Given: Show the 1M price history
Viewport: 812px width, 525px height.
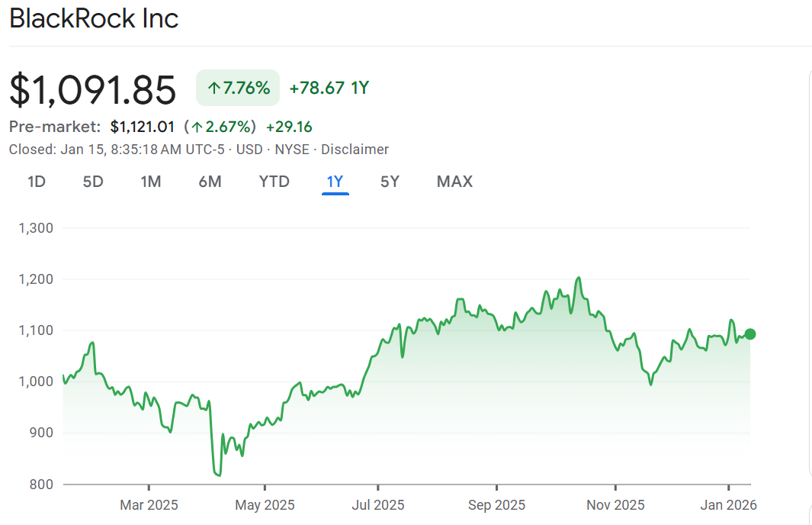Looking at the screenshot, I should click(151, 182).
